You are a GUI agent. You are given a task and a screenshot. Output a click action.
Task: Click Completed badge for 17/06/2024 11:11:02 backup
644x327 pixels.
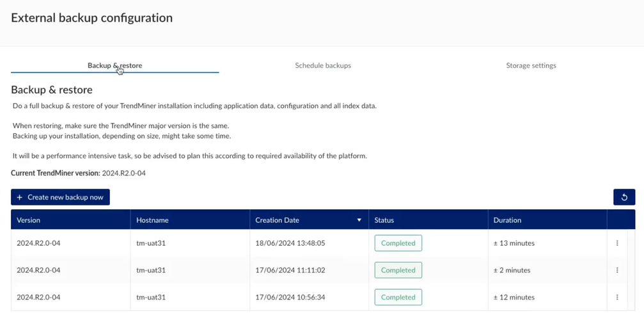[x=398, y=270]
